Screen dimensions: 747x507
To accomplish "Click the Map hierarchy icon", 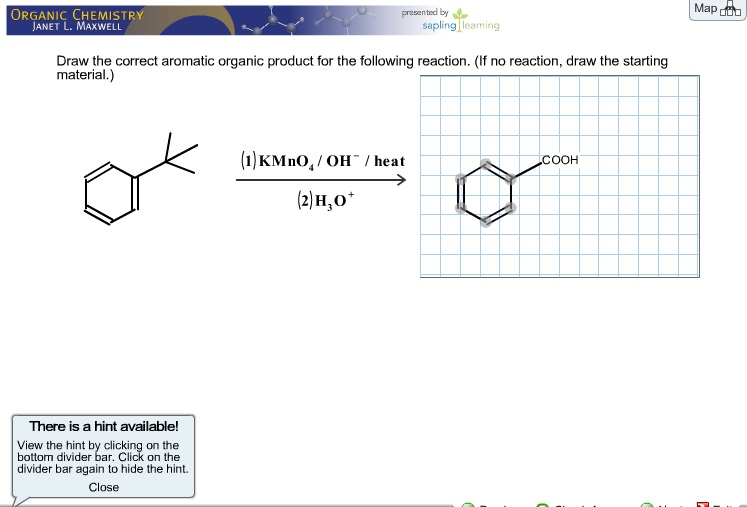I will click(x=730, y=9).
